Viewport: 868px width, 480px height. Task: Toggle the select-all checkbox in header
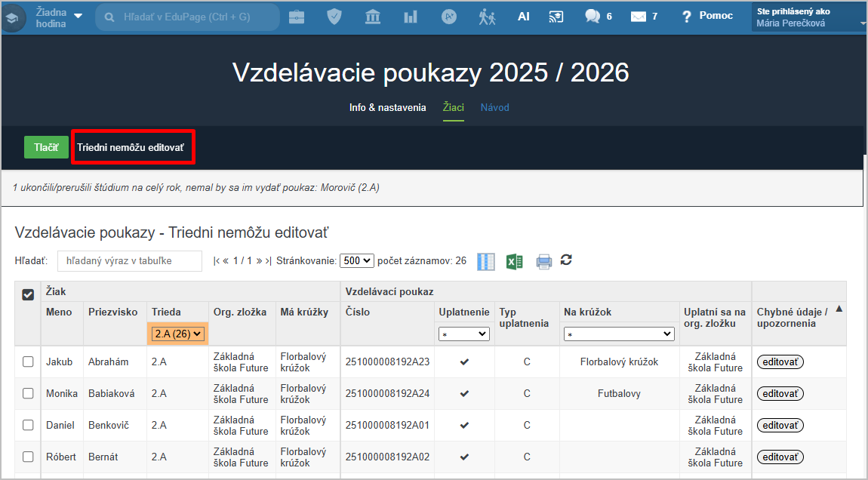point(28,294)
